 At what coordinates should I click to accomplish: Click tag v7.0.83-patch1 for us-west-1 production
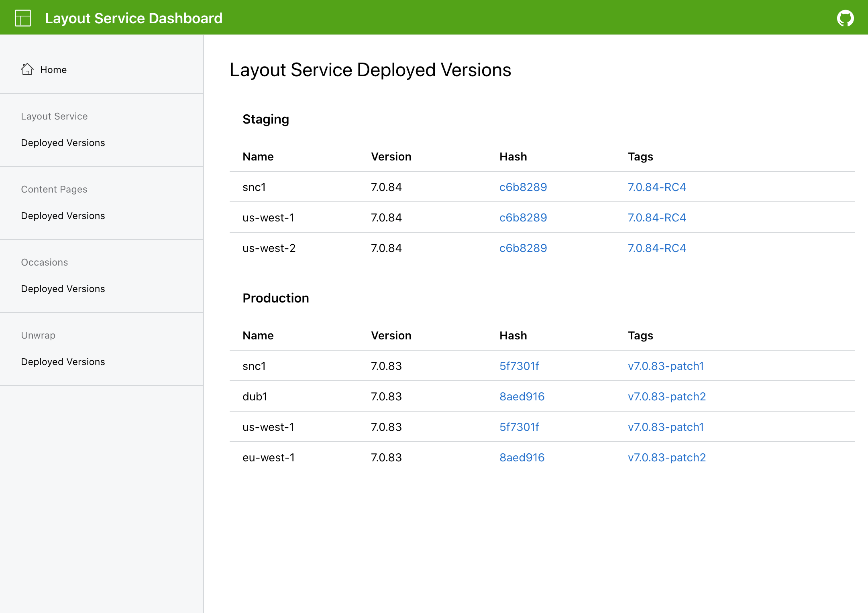point(665,426)
